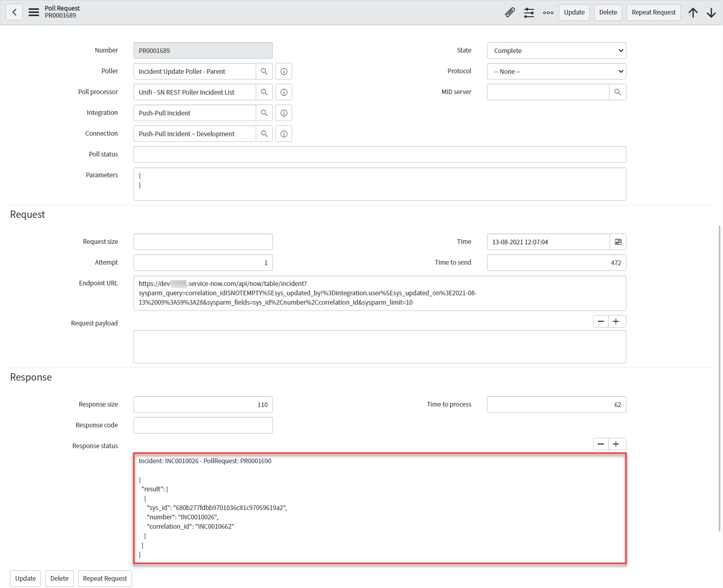Image resolution: width=723 pixels, height=588 pixels.
Task: Search Poller field with lookup icon
Action: pyautogui.click(x=264, y=71)
